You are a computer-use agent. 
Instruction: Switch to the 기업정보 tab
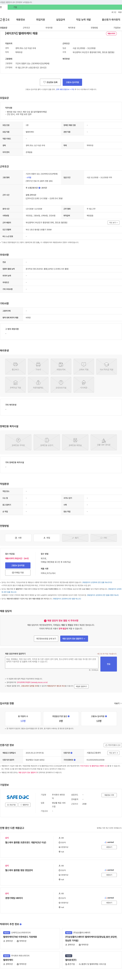(117, 28)
